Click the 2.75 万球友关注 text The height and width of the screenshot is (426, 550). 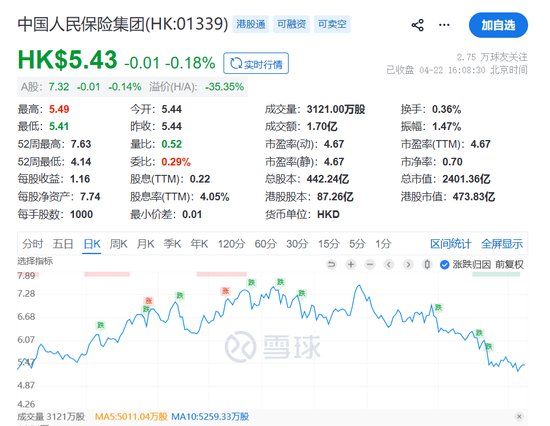(x=492, y=57)
